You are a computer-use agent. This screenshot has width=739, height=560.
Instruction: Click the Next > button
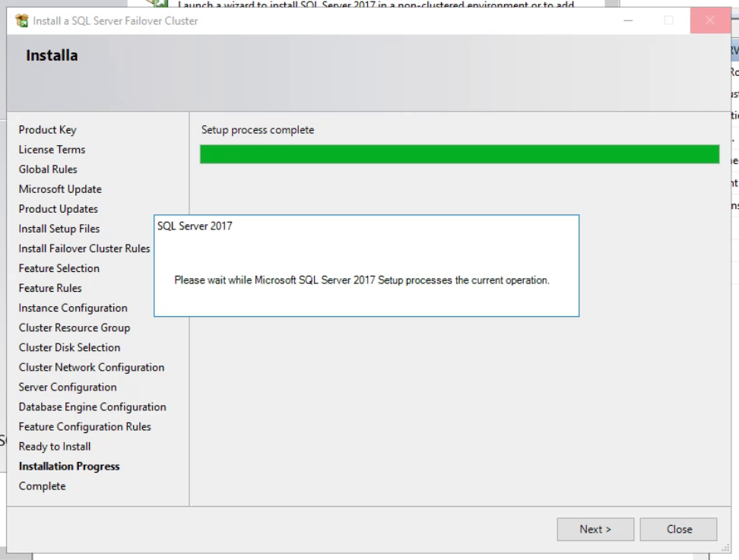595,530
